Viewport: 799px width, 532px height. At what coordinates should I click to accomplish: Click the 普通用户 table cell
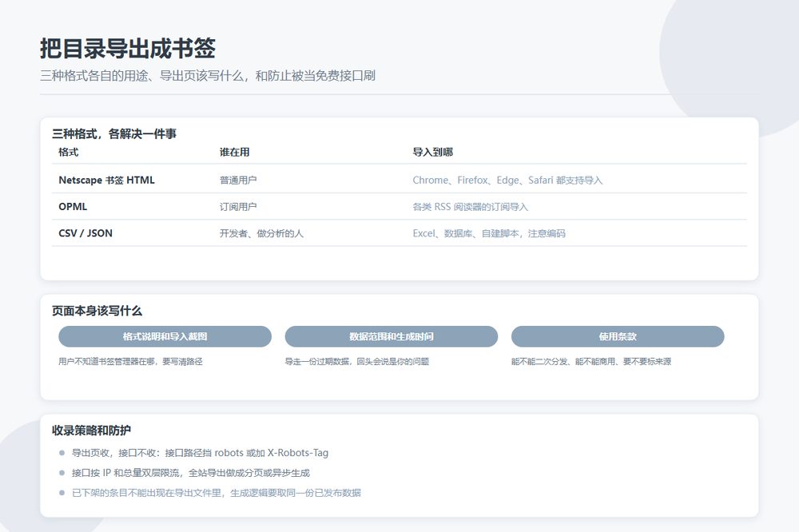point(238,180)
